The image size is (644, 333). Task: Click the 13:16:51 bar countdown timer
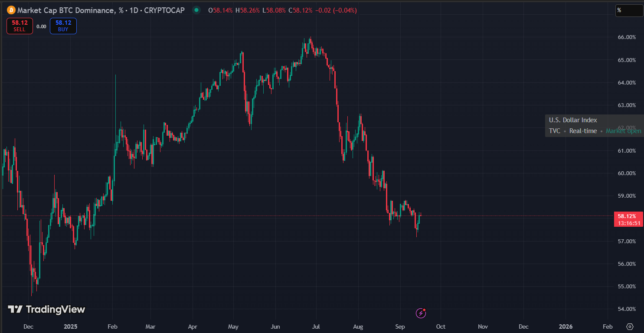[x=628, y=223]
